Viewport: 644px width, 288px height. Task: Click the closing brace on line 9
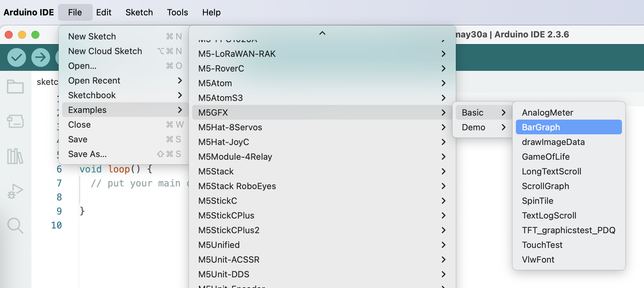[x=82, y=211]
